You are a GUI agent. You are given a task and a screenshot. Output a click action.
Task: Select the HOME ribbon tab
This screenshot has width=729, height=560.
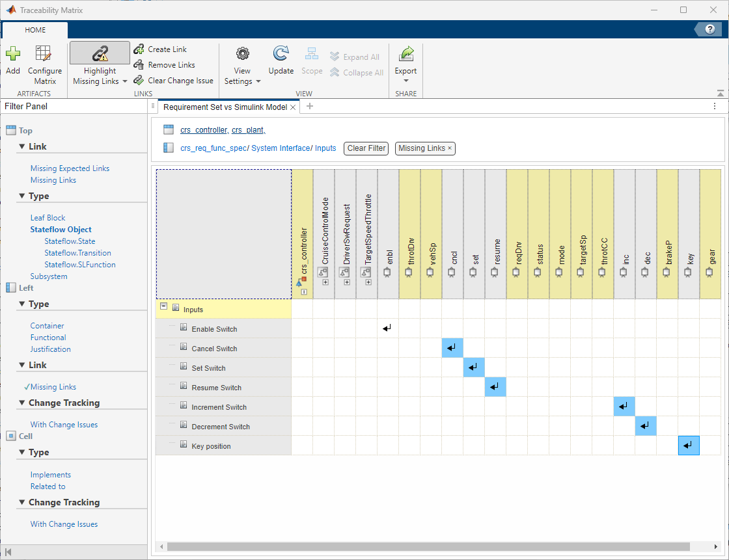pos(35,30)
